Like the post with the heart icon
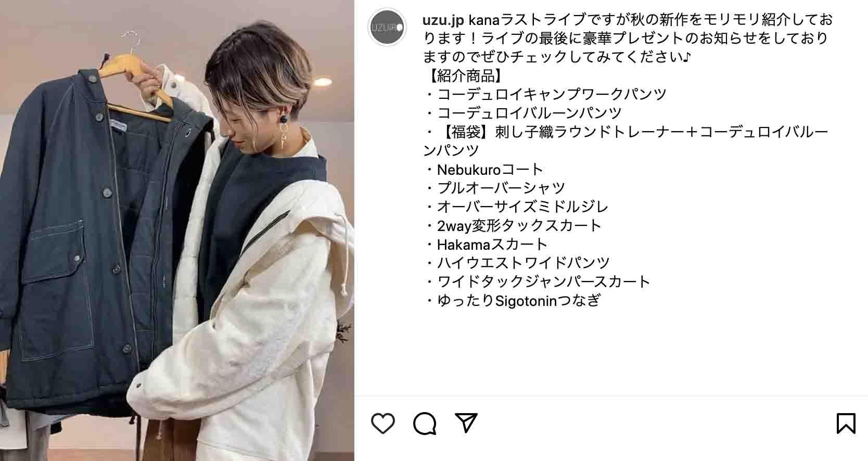868x461 pixels. 383,424
